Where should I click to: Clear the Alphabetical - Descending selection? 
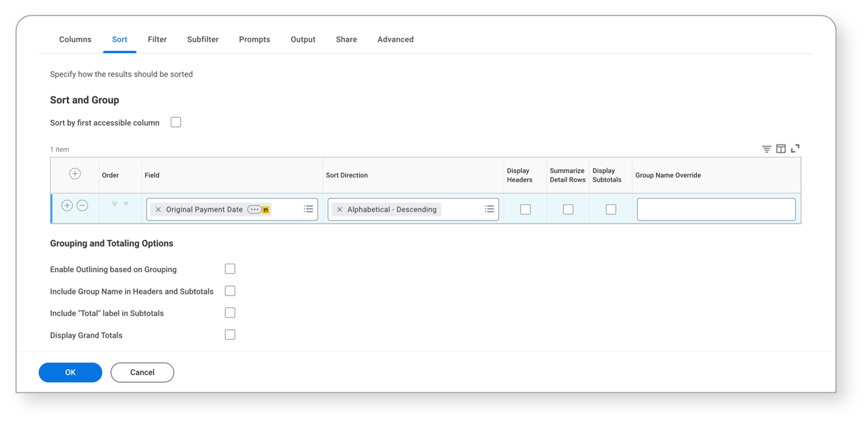click(340, 210)
